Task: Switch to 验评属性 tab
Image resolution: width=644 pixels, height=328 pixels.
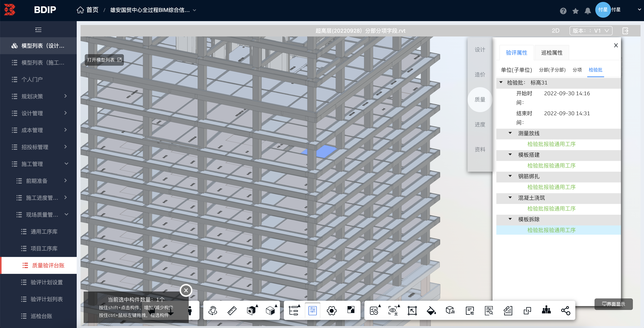Action: click(516, 53)
